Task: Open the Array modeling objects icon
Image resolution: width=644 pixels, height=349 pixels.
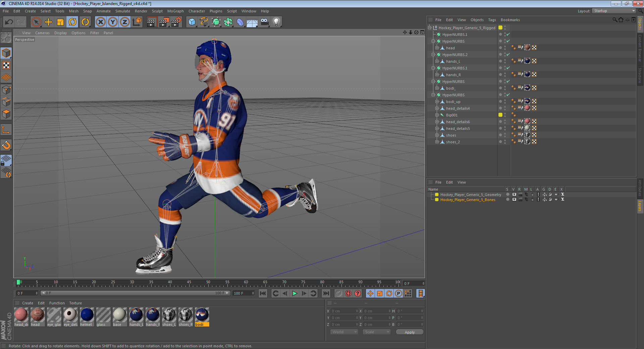Action: (x=228, y=22)
